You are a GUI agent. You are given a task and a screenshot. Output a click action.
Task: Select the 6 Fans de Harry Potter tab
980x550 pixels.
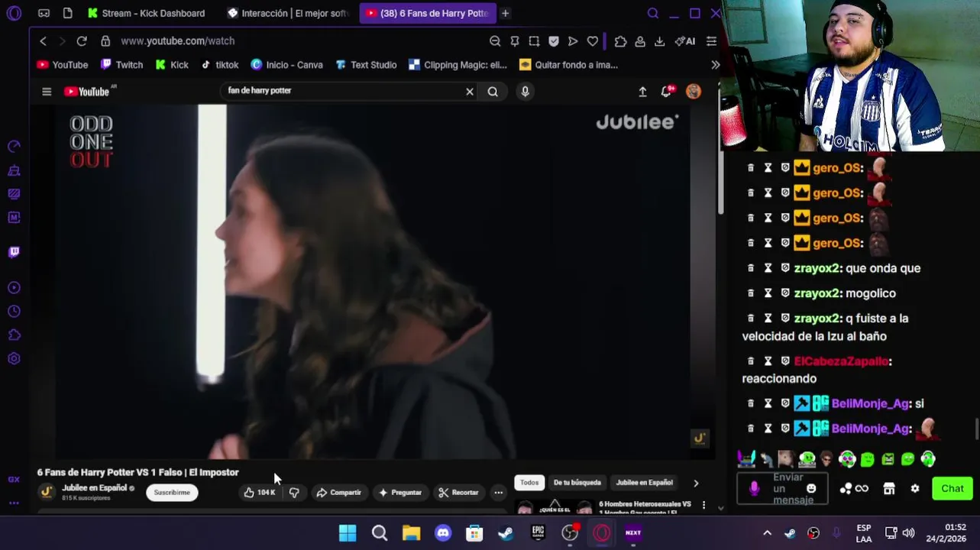427,13
